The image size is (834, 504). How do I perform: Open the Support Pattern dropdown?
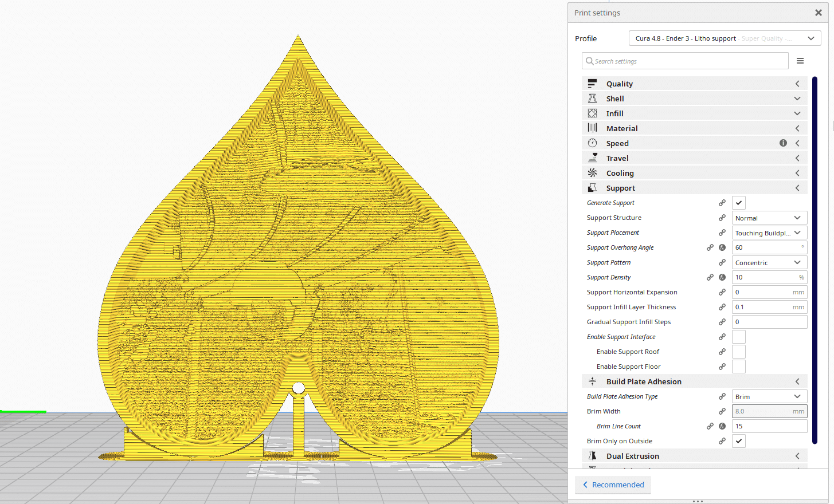(769, 262)
